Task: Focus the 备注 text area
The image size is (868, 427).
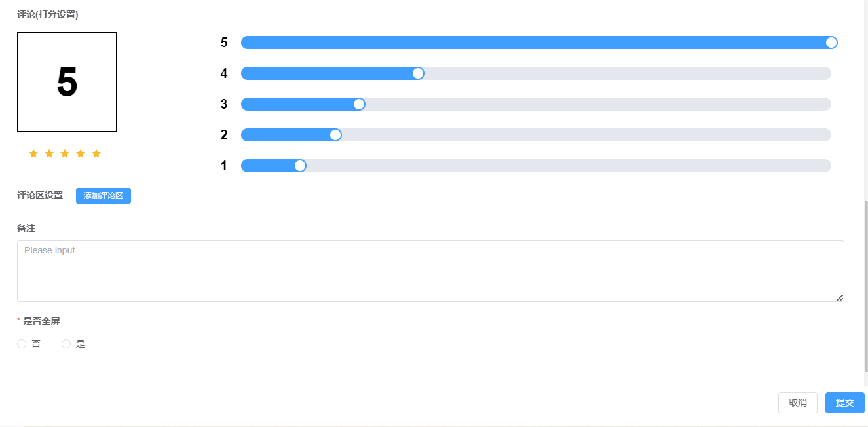Action: click(x=430, y=270)
